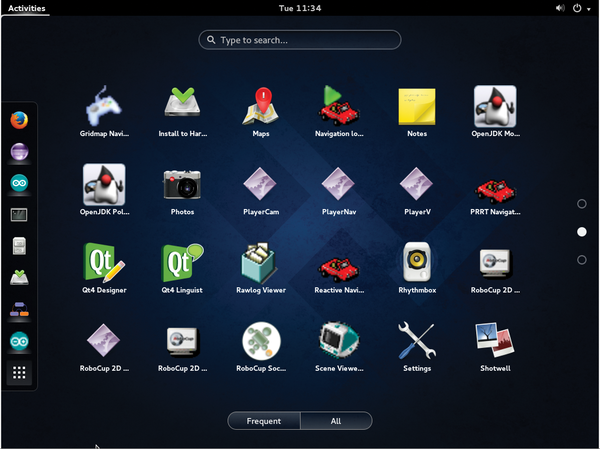Launch Firefox from the dock

(19, 120)
